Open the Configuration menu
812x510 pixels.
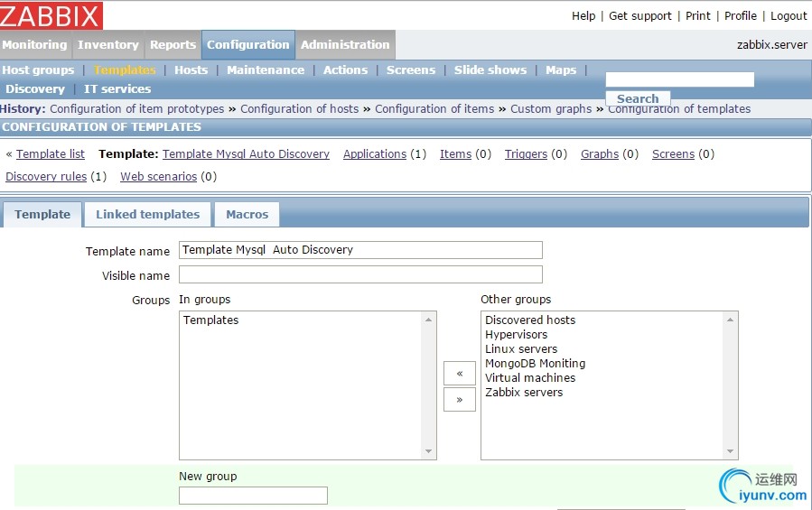click(248, 44)
